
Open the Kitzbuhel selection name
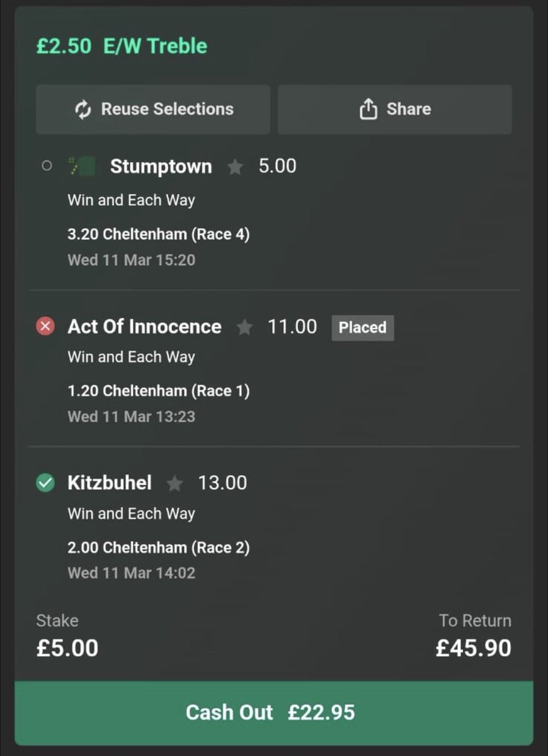click(110, 483)
